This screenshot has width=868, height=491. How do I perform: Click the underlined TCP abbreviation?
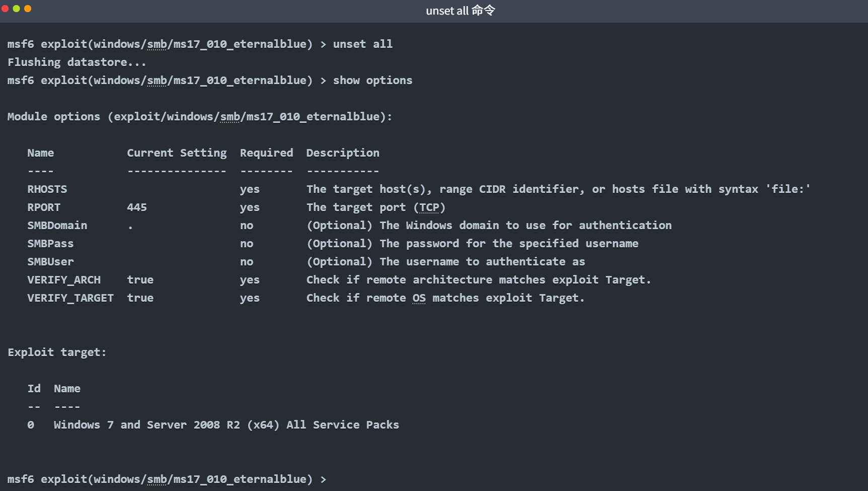click(x=429, y=207)
